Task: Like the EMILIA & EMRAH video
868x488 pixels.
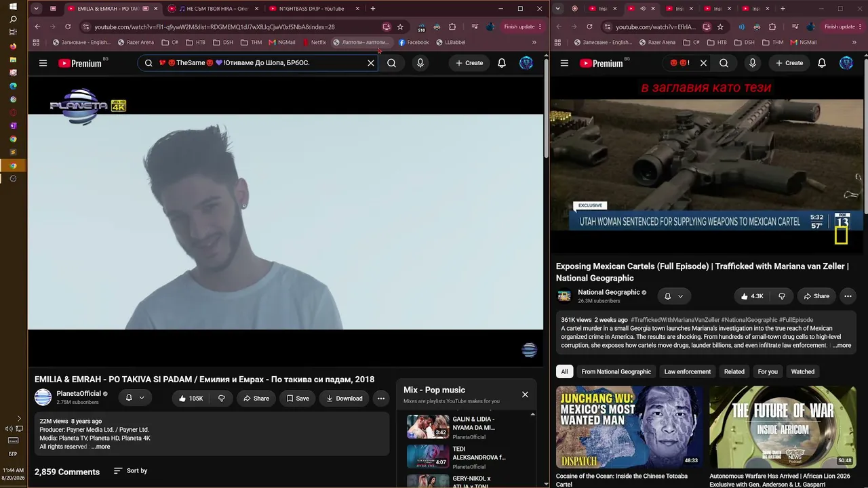Action: pos(191,399)
